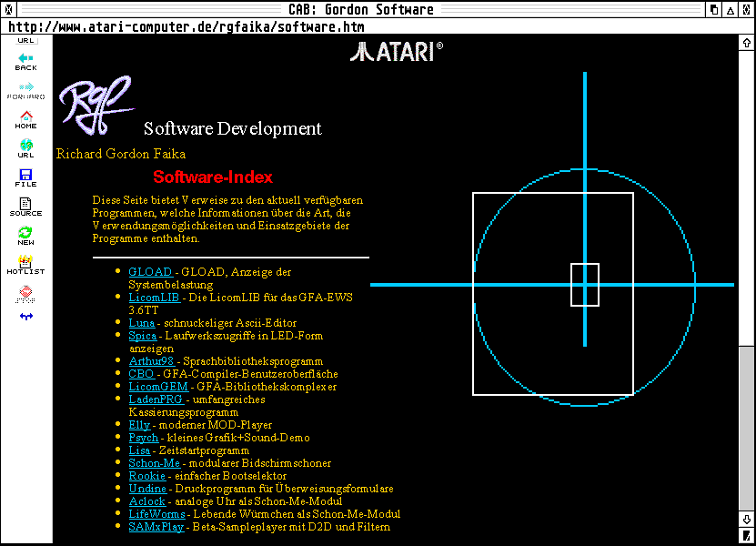The height and width of the screenshot is (546, 756).
Task: Open the LifeWorms link
Action: (x=156, y=514)
